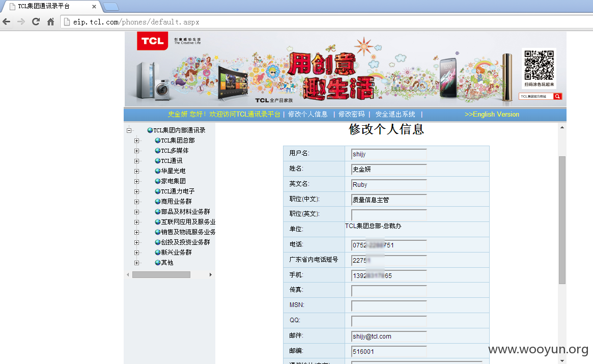The width and height of the screenshot is (593, 364).
Task: Click the globe icon beside 家电集团
Action: coord(158,181)
